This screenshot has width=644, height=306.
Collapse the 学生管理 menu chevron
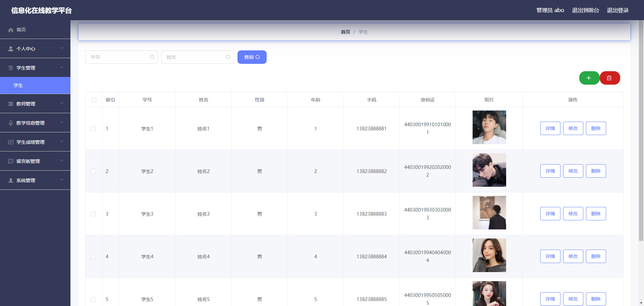tap(62, 67)
